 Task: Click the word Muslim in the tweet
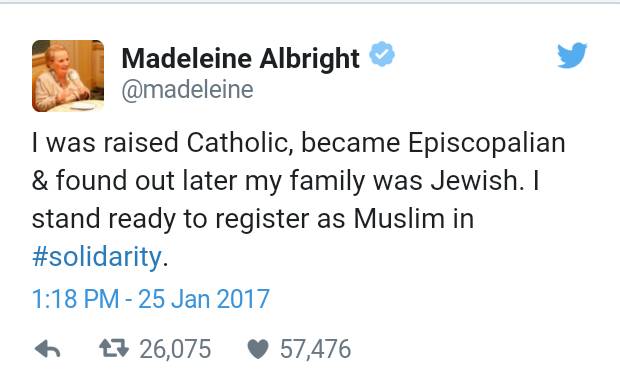click(399, 218)
